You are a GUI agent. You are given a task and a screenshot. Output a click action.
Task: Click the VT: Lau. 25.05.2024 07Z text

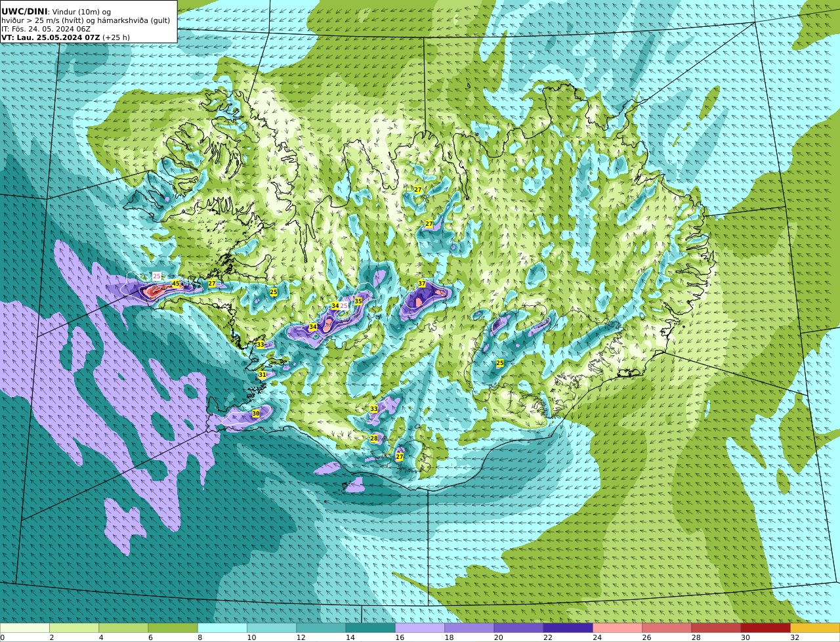51,37
